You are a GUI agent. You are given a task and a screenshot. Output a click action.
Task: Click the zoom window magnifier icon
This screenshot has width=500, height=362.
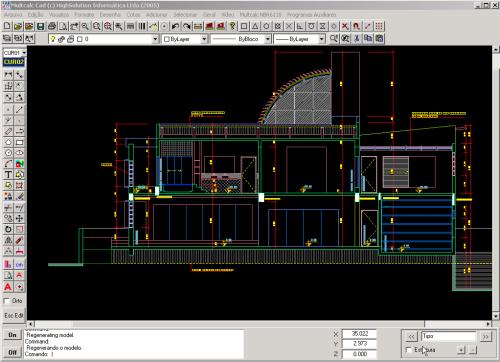pos(97,26)
